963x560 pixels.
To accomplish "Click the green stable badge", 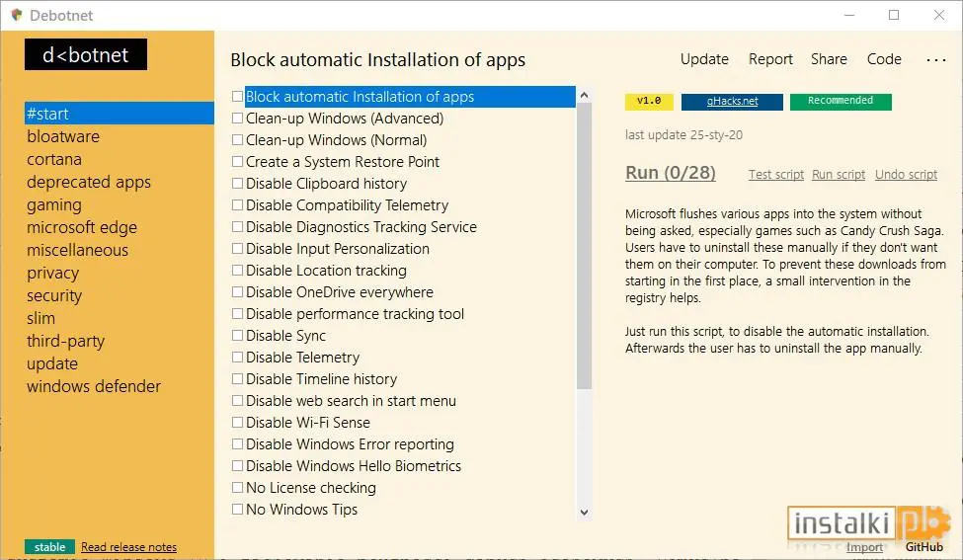I will coord(49,546).
